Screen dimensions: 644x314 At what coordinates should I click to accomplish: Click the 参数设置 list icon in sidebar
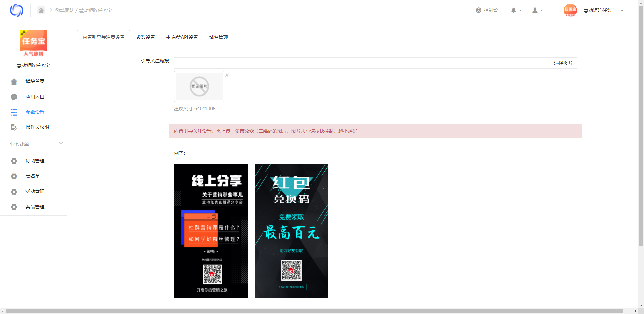pos(14,112)
